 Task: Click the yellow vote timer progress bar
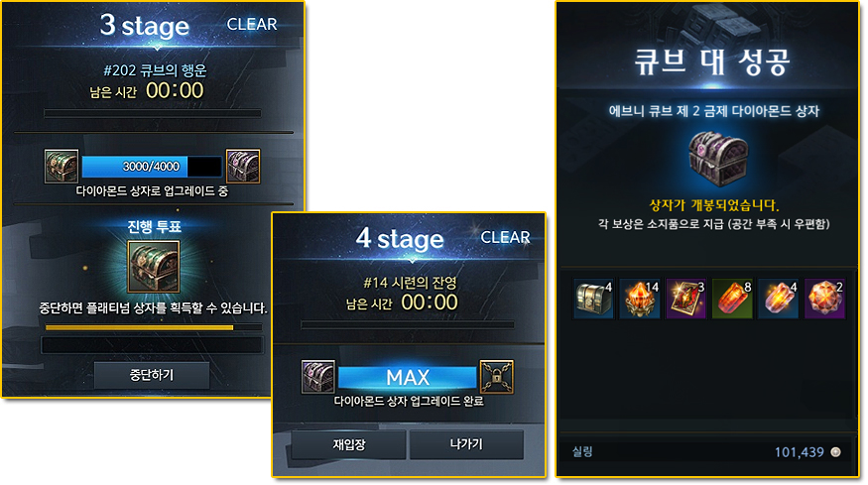[154, 327]
